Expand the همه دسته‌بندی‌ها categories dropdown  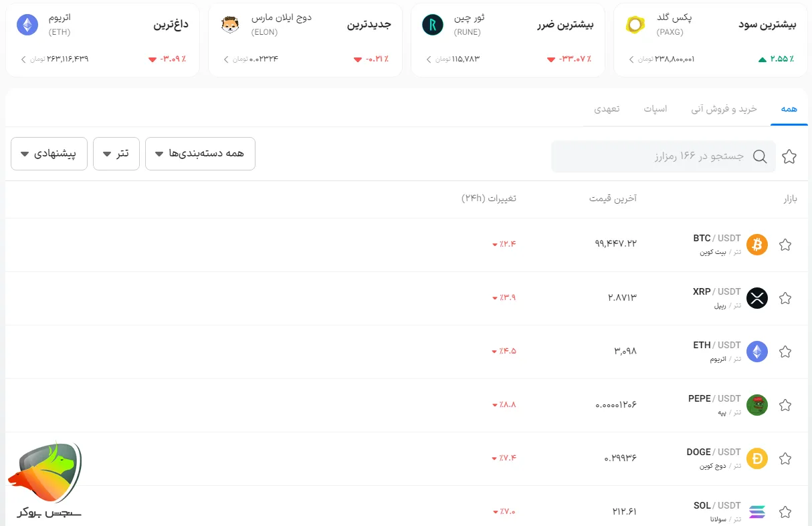pos(200,153)
